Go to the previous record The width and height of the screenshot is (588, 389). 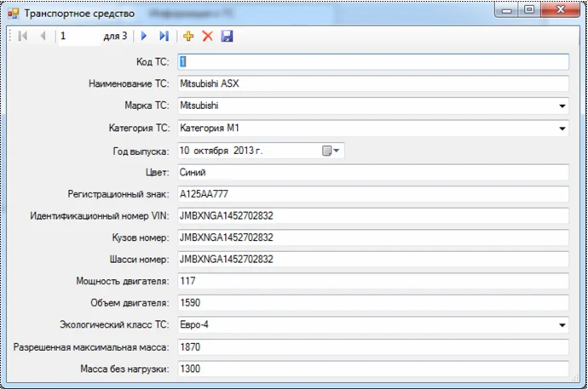pyautogui.click(x=43, y=37)
